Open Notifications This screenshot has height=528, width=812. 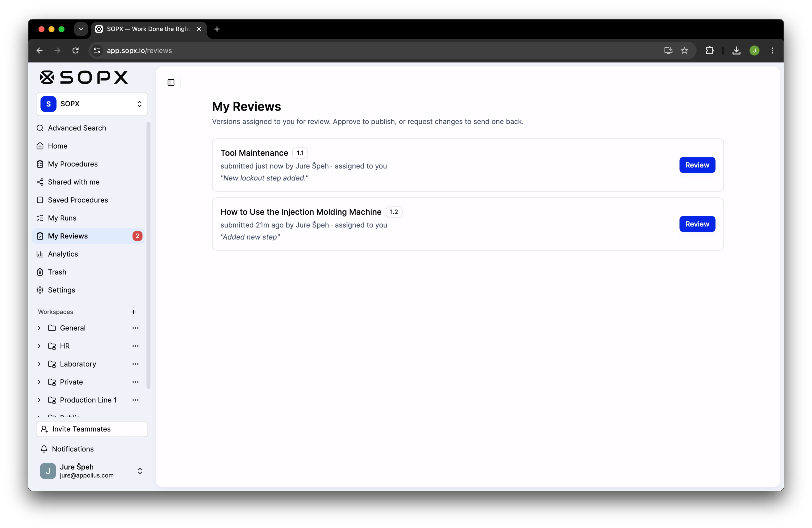pos(67,449)
